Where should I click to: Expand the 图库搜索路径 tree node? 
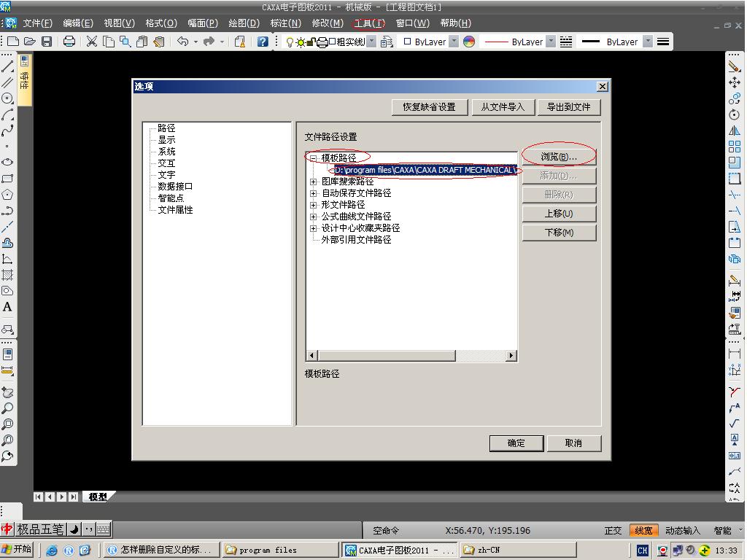[314, 182]
